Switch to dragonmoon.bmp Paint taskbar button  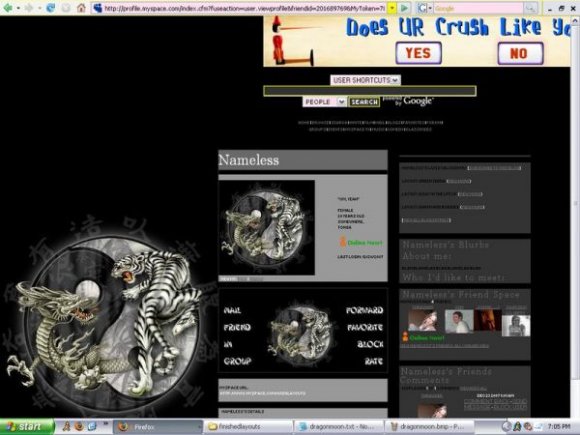429,427
